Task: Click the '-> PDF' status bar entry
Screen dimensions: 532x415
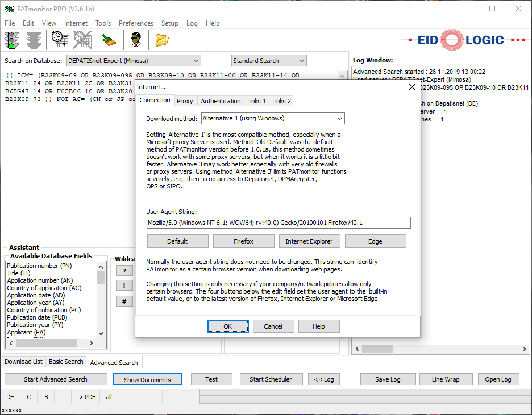Action: point(86,397)
